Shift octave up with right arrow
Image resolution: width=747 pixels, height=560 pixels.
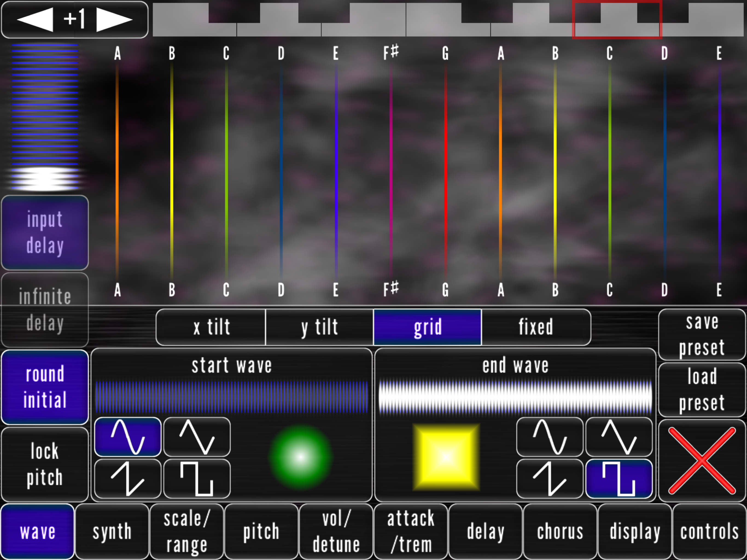click(114, 20)
